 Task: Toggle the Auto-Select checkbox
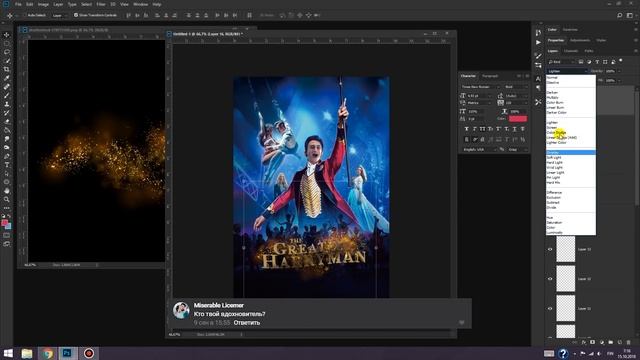pos(24,15)
